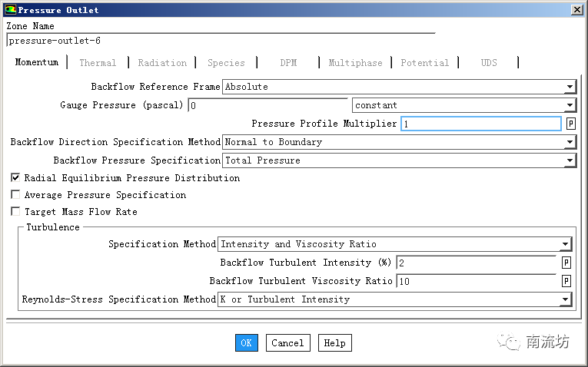The image size is (588, 367).
Task: Expand the Gauge Pressure constant dropdown
Action: (x=569, y=105)
